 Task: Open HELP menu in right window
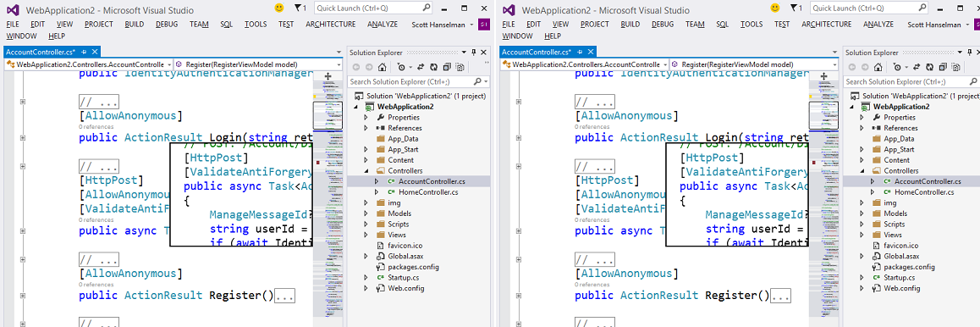(x=553, y=36)
